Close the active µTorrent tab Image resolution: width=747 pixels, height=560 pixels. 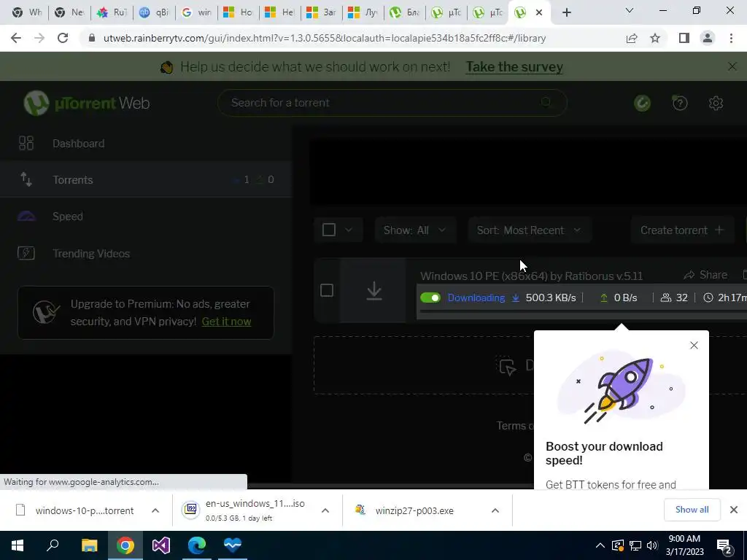539,12
